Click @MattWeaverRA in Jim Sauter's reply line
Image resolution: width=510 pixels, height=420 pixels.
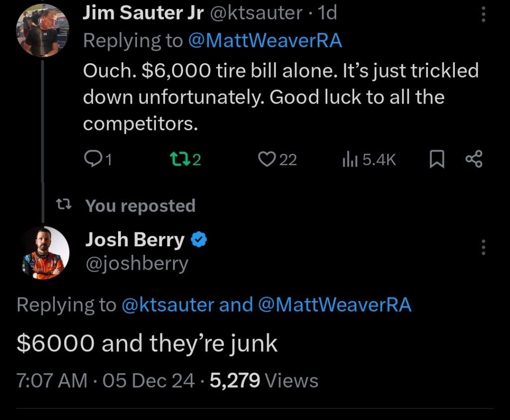265,40
